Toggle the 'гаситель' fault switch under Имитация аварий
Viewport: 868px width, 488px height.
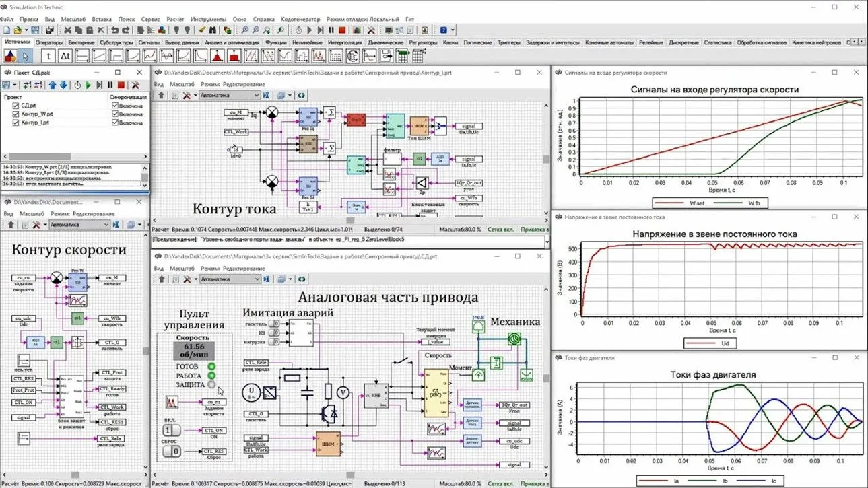[275, 324]
